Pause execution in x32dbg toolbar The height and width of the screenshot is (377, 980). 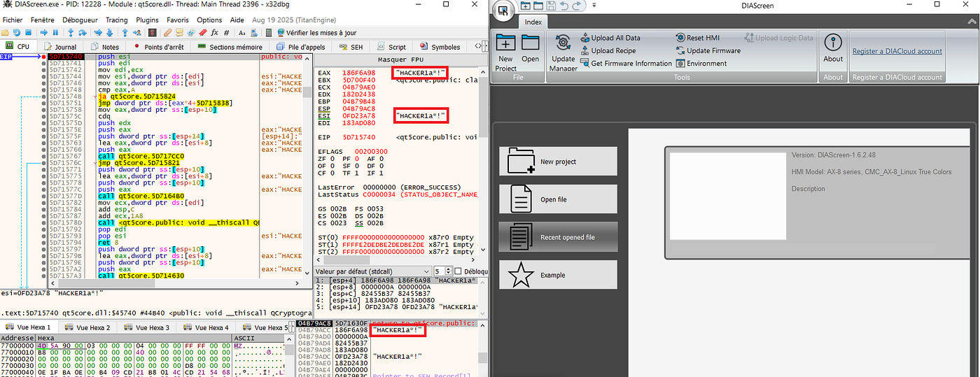[x=55, y=32]
